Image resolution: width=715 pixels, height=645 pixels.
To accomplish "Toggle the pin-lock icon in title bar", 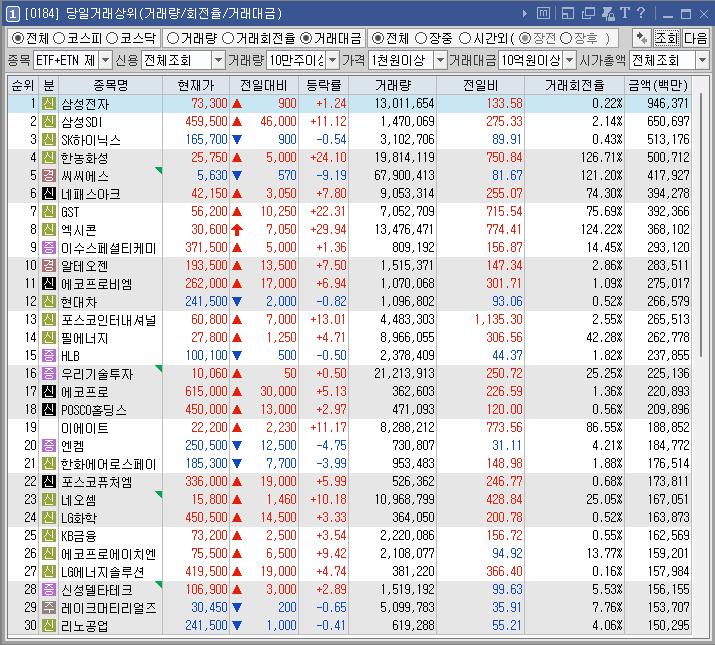I will click(608, 14).
